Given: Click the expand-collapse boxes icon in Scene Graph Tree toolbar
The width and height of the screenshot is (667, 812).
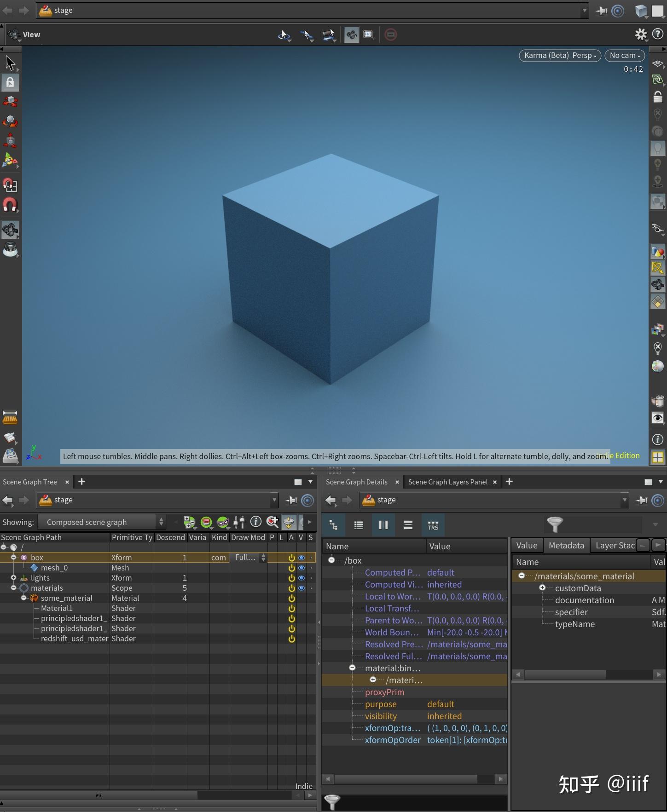Looking at the screenshot, I should tap(189, 522).
